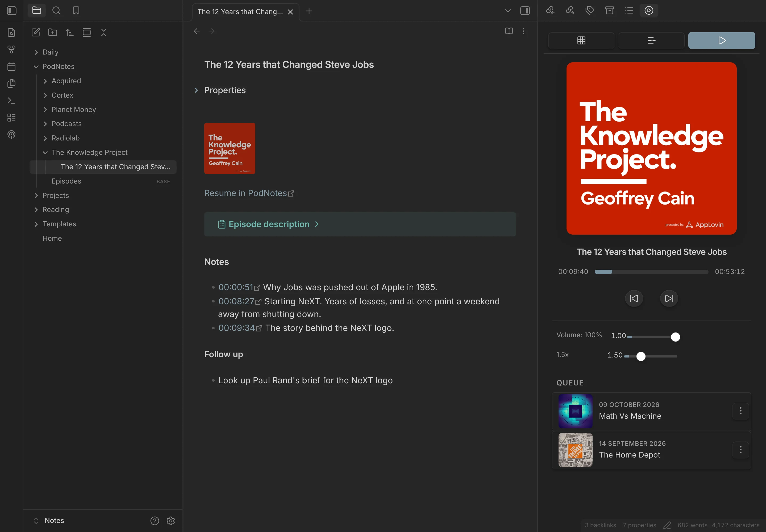Screen dimensions: 766x532
Task: Jump to timestamp 00:09:34
Action: tap(240, 328)
